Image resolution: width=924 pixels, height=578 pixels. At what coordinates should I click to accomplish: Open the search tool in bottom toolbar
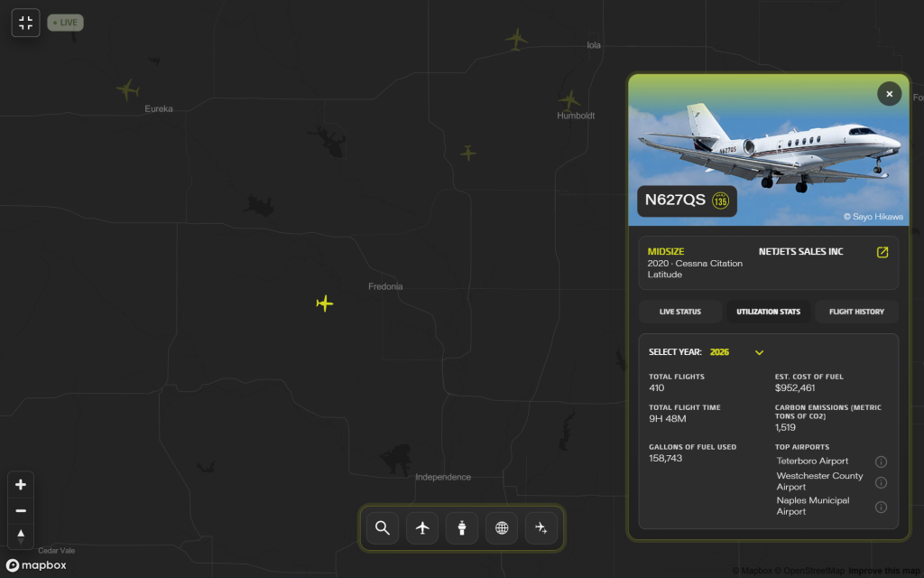point(383,527)
